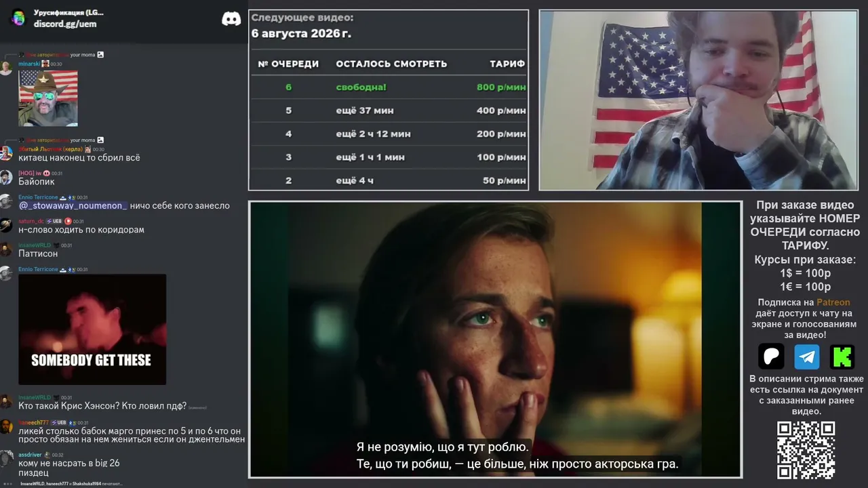Select the 'ещё 1 ч 1 мин' cell
Image resolution: width=868 pixels, height=488 pixels.
tap(370, 157)
